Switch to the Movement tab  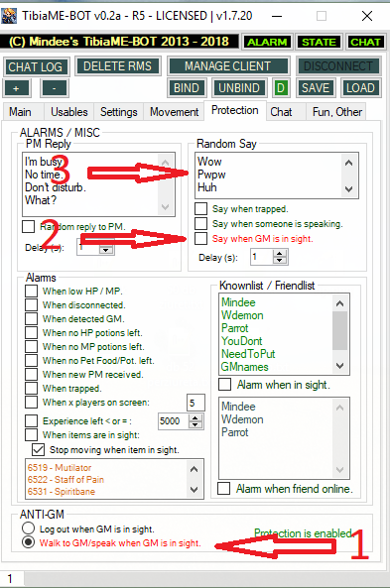coord(175,112)
